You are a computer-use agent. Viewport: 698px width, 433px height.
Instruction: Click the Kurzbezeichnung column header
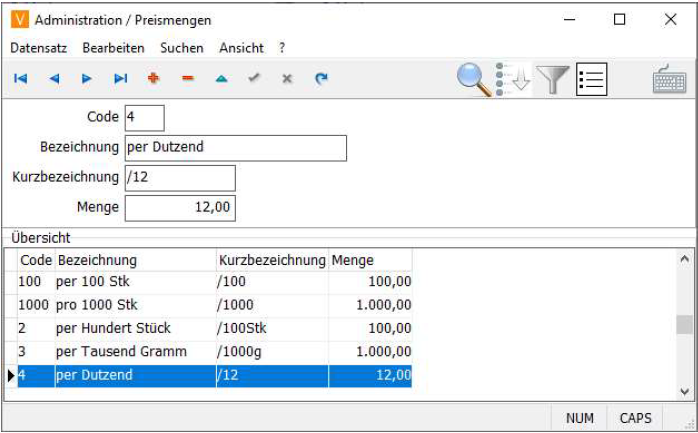[272, 261]
